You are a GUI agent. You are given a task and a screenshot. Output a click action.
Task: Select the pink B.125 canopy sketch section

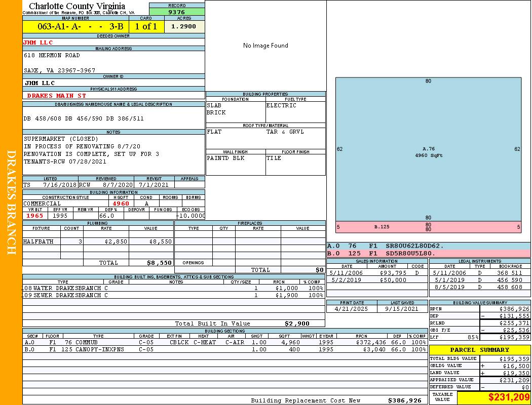coord(428,227)
